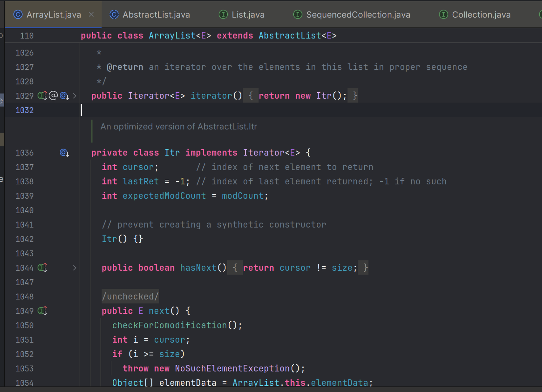Open the SequencedCollection.java tab

click(358, 14)
